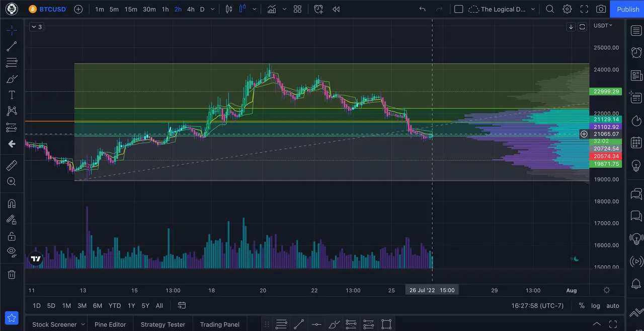This screenshot has height=331, width=644.
Task: Set date range to 1D
Action: (37, 305)
